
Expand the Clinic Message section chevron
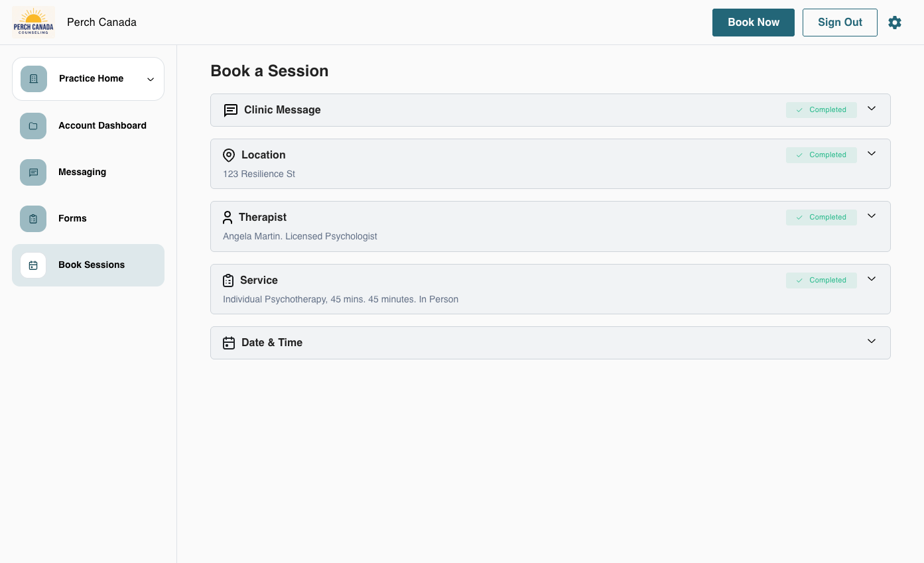click(872, 109)
